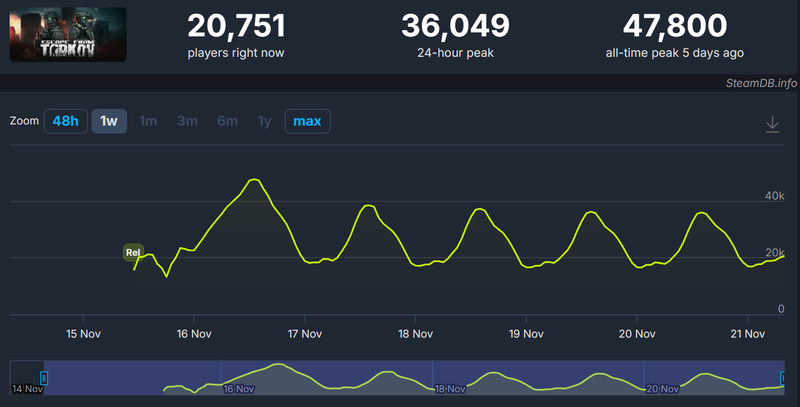Click the left navigator range handle

click(43, 378)
